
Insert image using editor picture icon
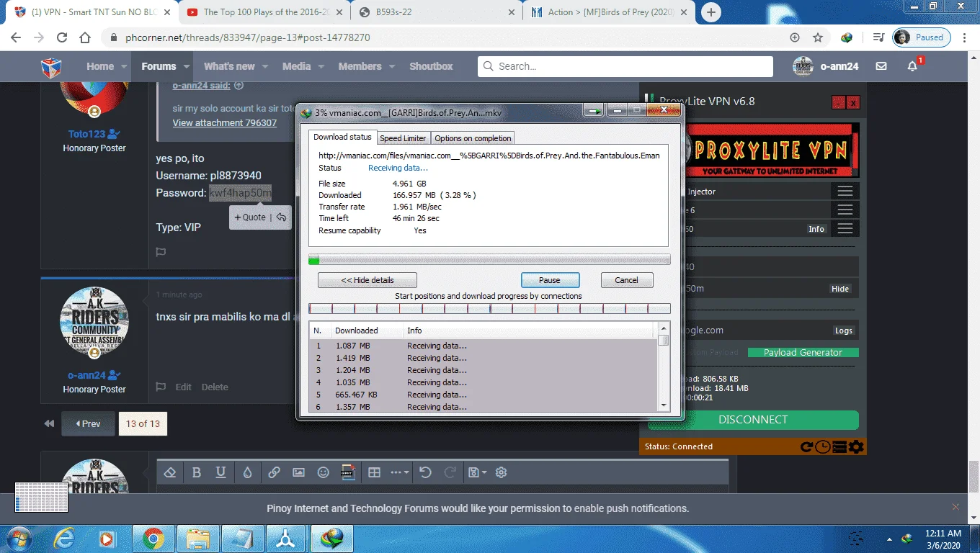click(x=298, y=472)
